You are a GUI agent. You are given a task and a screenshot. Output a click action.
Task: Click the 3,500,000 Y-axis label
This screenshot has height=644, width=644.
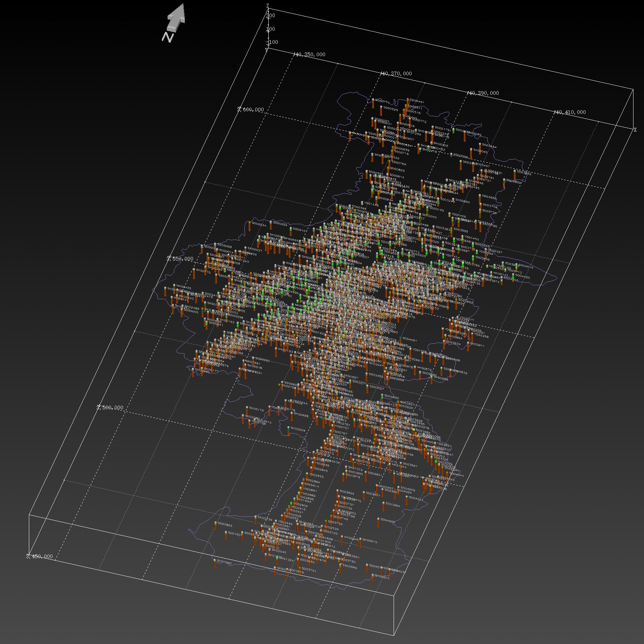pos(110,407)
